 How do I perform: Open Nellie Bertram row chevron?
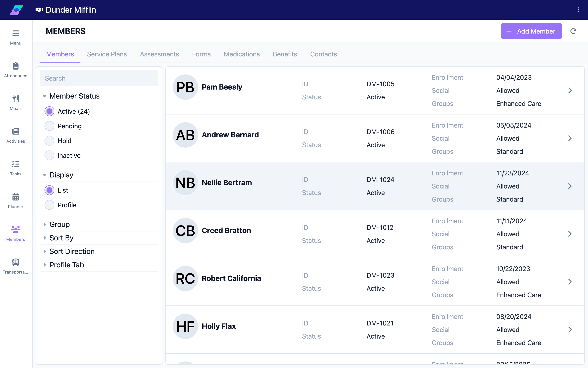[570, 186]
